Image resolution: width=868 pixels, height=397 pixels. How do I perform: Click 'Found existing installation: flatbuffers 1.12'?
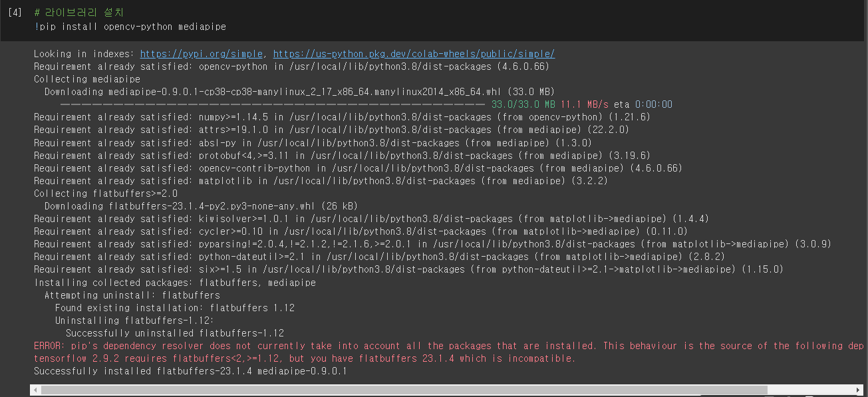[175, 307]
